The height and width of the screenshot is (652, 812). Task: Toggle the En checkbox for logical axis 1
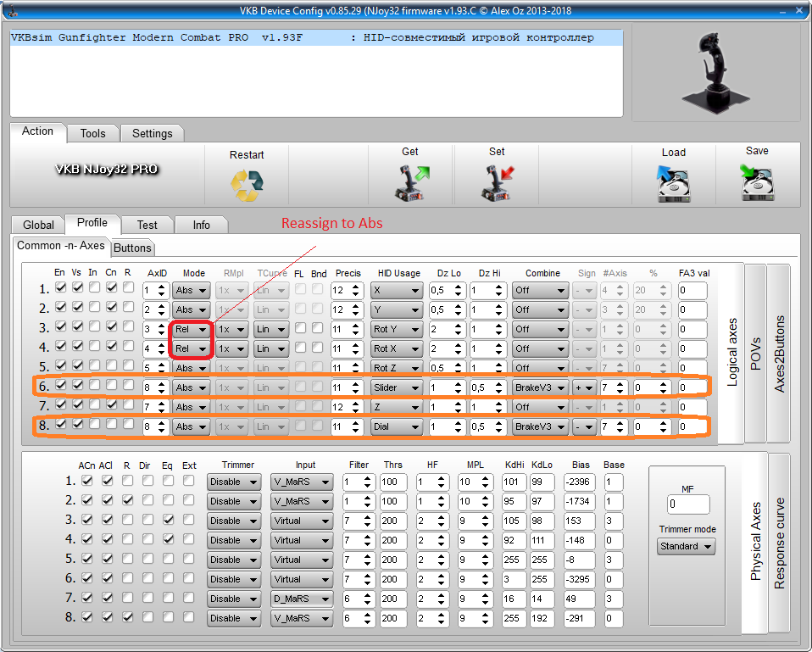coord(60,289)
